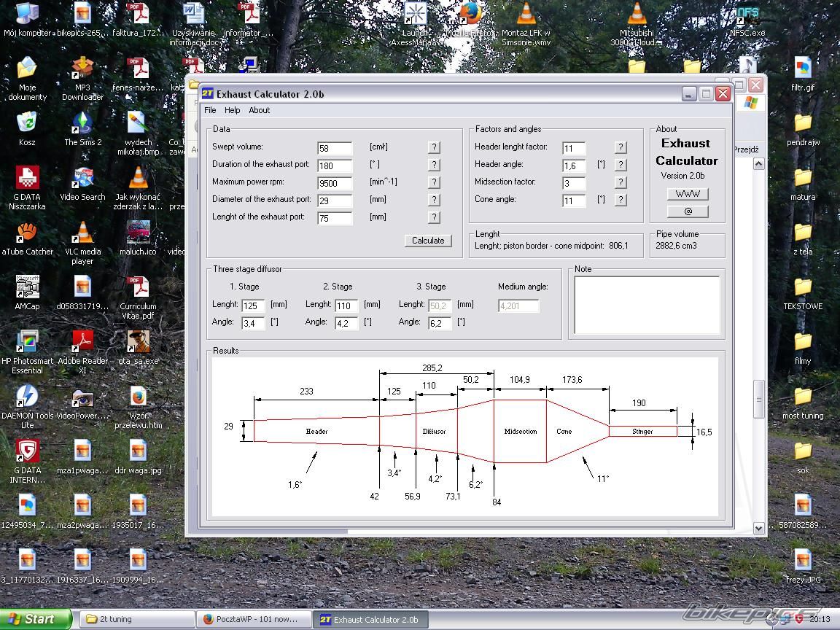
Task: Select The Sims 2 desktop icon
Action: (x=82, y=129)
